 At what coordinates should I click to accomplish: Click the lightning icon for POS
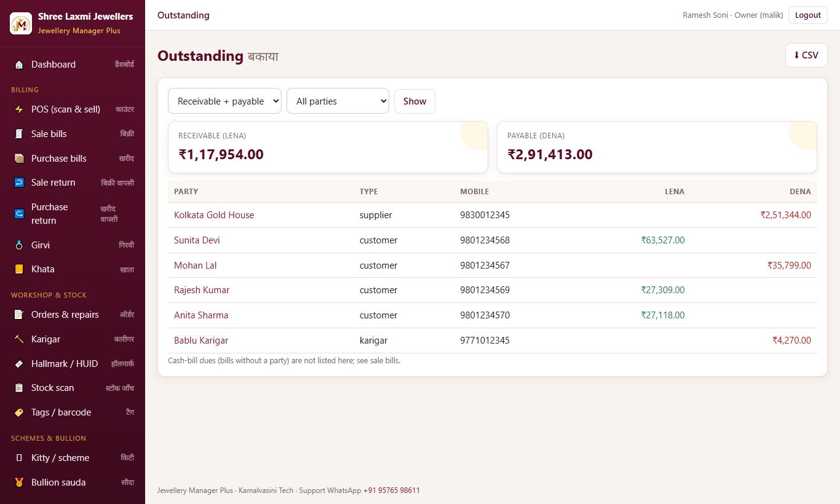[19, 109]
